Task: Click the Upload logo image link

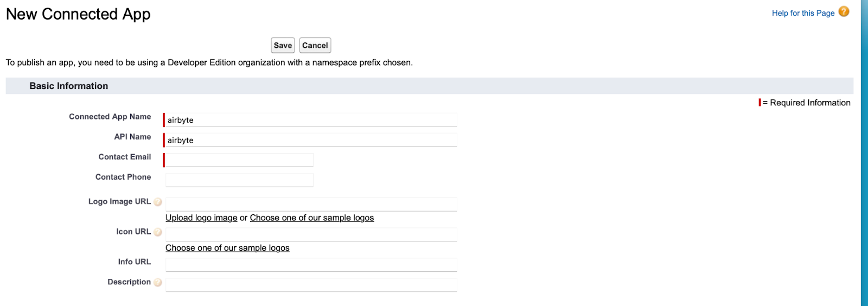Action: pyautogui.click(x=201, y=218)
